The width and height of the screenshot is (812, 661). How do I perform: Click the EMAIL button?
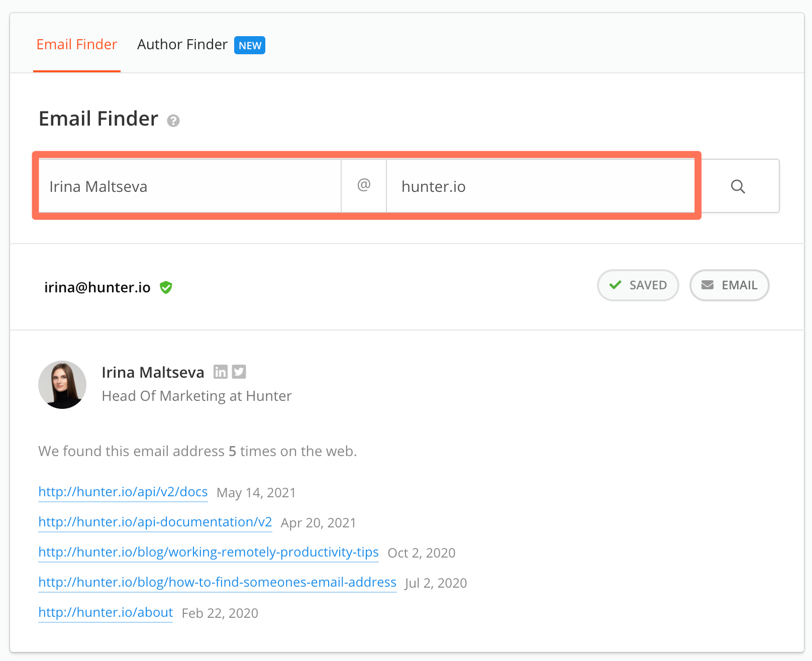(730, 285)
